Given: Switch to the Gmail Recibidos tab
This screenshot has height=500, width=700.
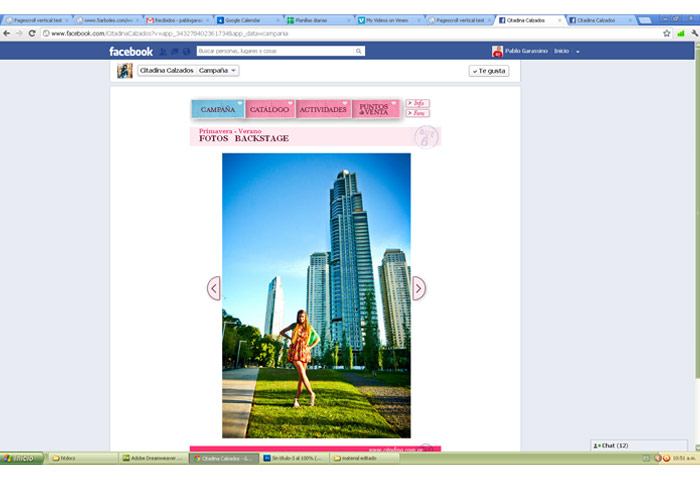Looking at the screenshot, I should pyautogui.click(x=178, y=20).
